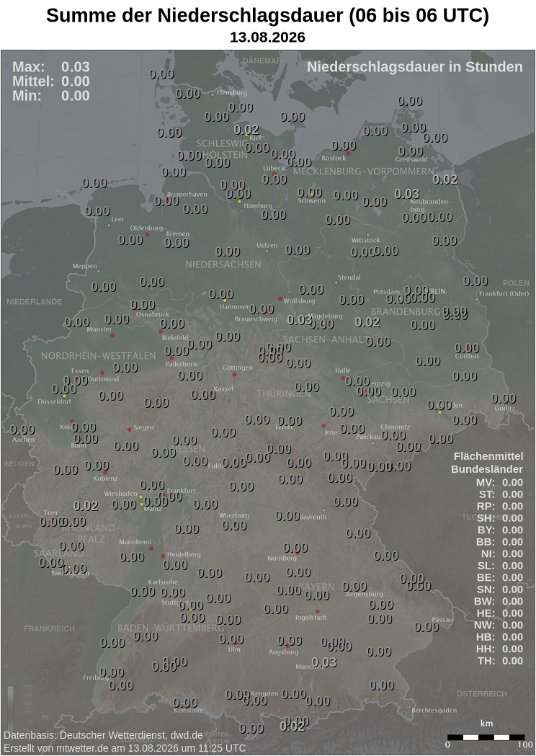536x756 pixels.
Task: Click the Münster city label
Action: coord(99,329)
